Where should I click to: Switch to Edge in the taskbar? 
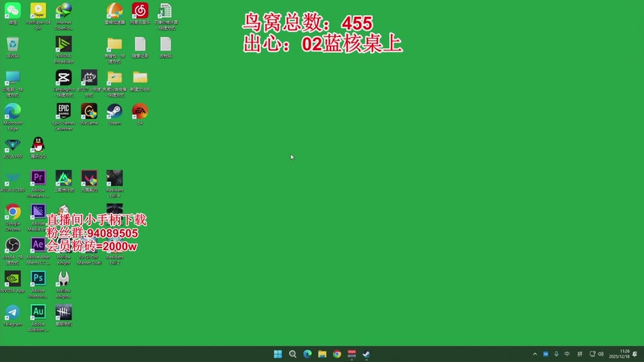308,354
